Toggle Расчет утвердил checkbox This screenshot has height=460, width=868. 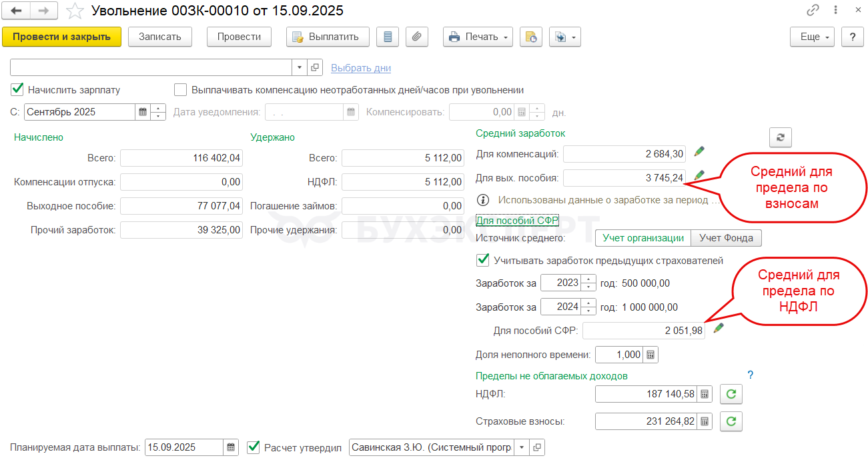point(254,447)
